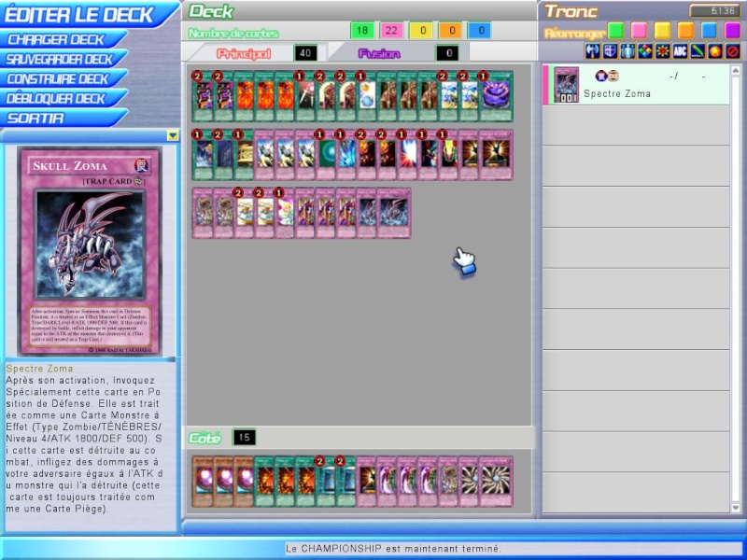Select the spell card with golden temple artwork
747x560 pixels.
click(244, 155)
